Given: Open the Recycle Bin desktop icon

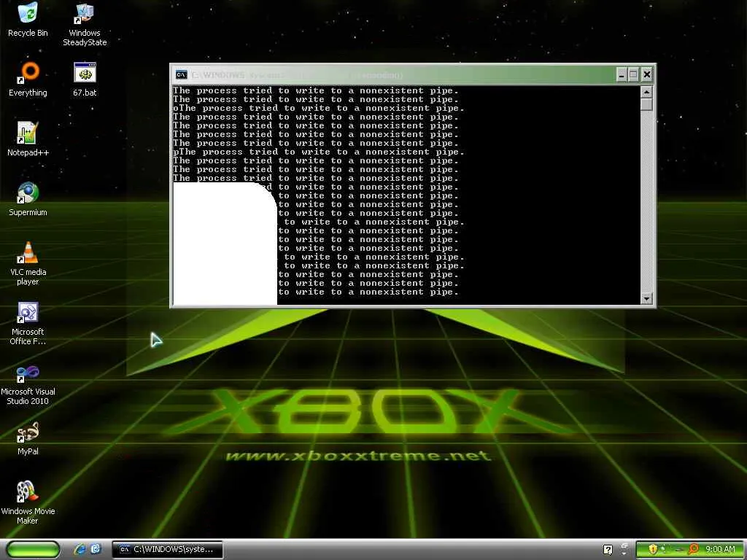Looking at the screenshot, I should coord(28,20).
